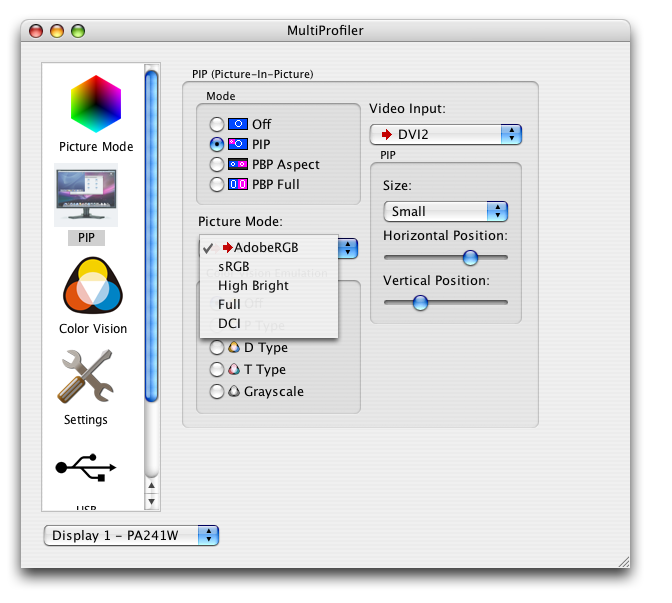Screen dimensions: 672x603
Task: Click the sidebar scroll down arrow
Action: pos(151,501)
